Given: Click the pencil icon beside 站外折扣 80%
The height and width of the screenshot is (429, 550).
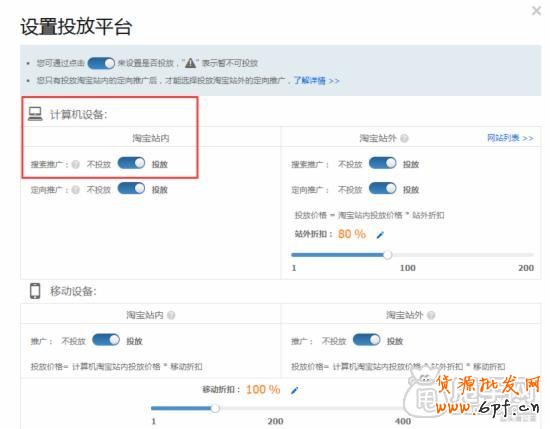Looking at the screenshot, I should [x=380, y=235].
